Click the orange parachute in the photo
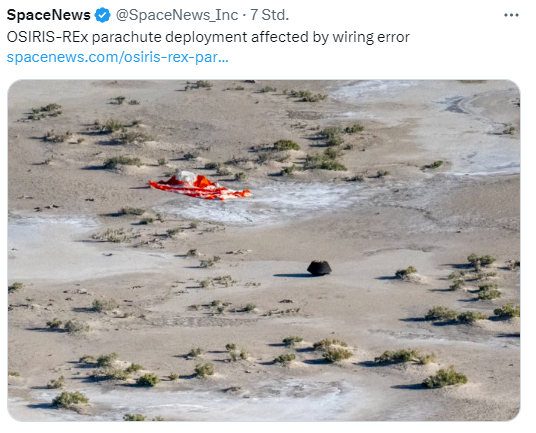536x433 pixels. [200, 186]
